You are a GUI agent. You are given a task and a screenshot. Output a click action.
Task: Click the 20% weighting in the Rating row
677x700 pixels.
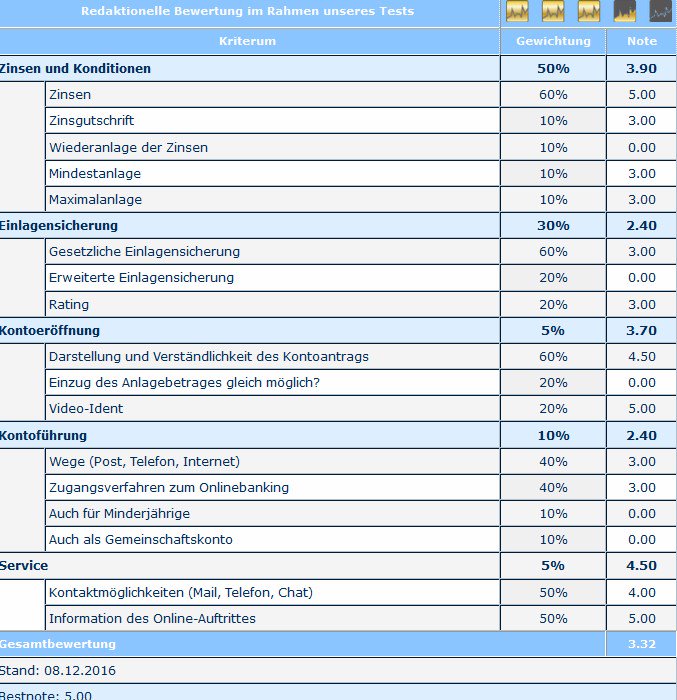pyautogui.click(x=553, y=304)
